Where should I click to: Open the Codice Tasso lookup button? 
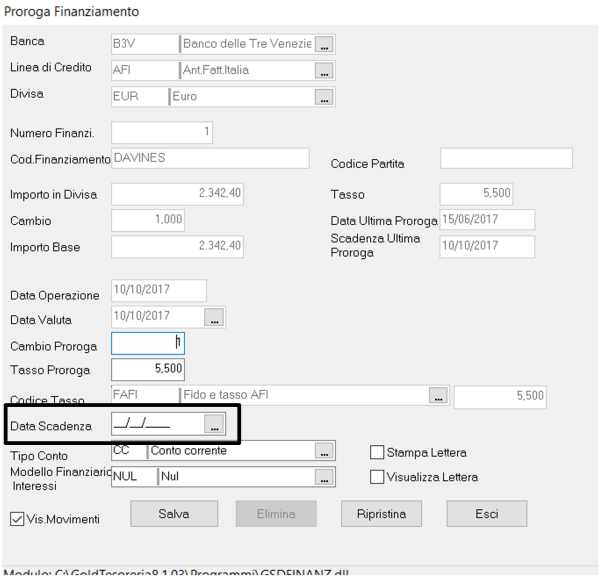pyautogui.click(x=437, y=397)
